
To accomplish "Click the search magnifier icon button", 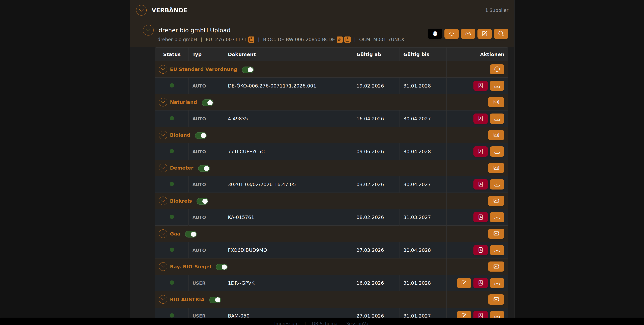I will 501,34.
